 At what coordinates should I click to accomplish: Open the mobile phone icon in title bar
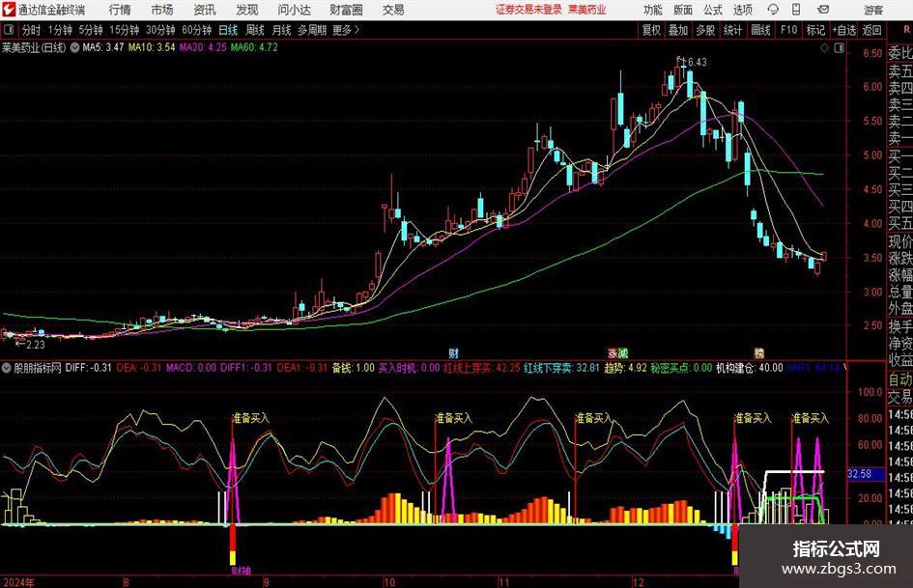(796, 10)
